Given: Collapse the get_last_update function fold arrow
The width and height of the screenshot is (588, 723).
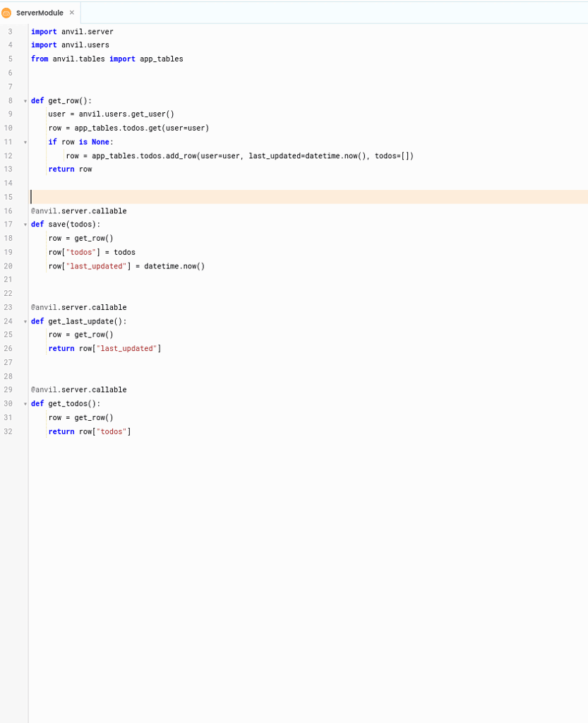Looking at the screenshot, I should [25, 321].
